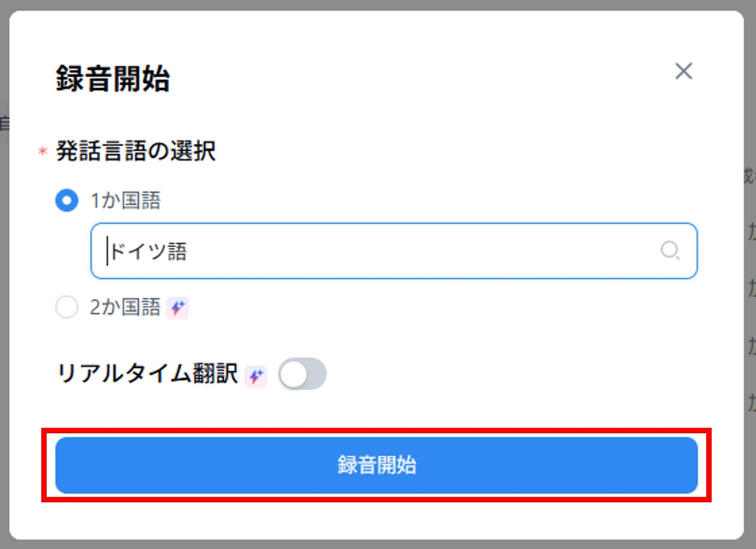
Task: Click the red required asterisk
Action: pos(43,151)
